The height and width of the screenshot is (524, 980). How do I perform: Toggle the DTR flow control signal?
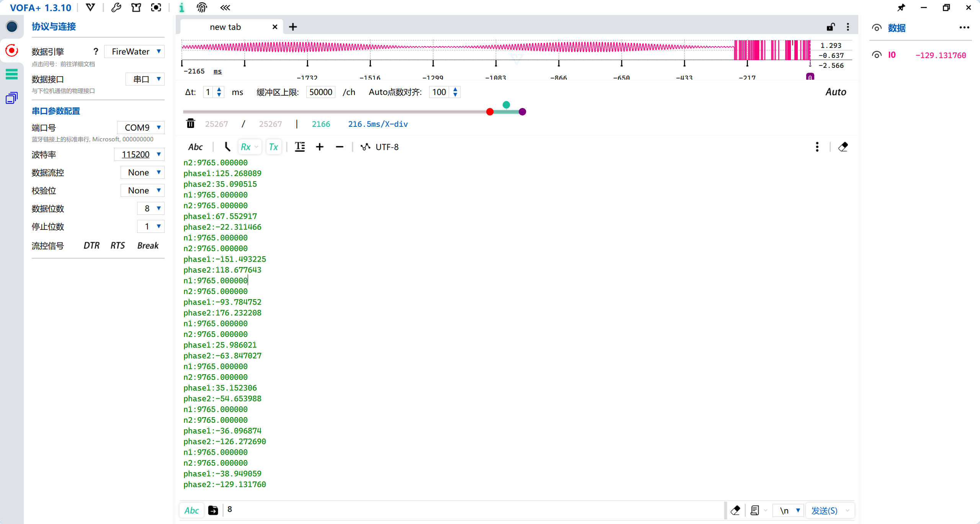pyautogui.click(x=91, y=246)
